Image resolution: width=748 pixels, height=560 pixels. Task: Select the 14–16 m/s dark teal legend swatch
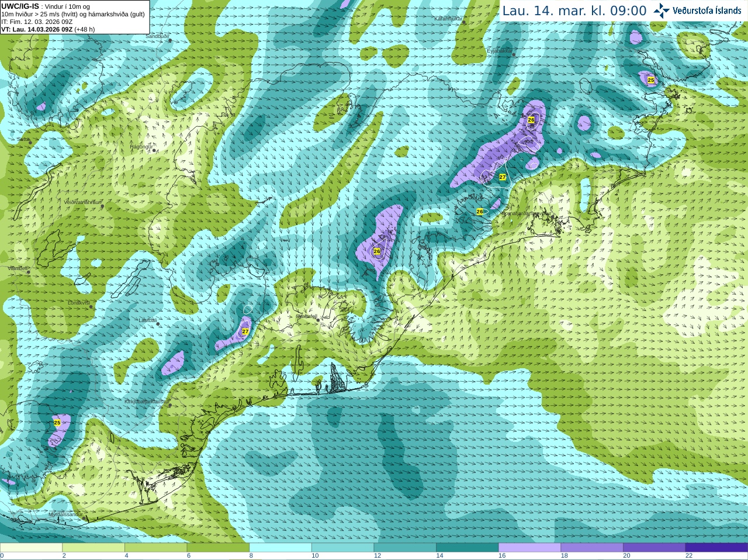click(x=467, y=548)
